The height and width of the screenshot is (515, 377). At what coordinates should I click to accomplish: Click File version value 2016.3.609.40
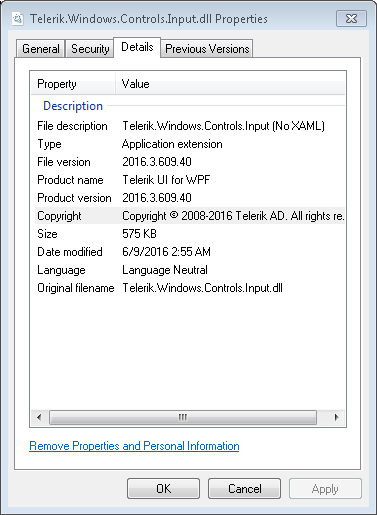click(x=157, y=162)
